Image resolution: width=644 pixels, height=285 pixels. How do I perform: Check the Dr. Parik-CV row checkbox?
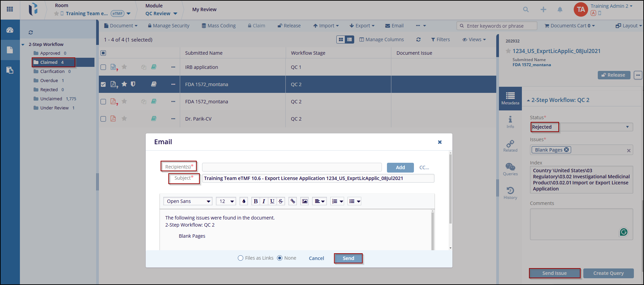tap(103, 119)
